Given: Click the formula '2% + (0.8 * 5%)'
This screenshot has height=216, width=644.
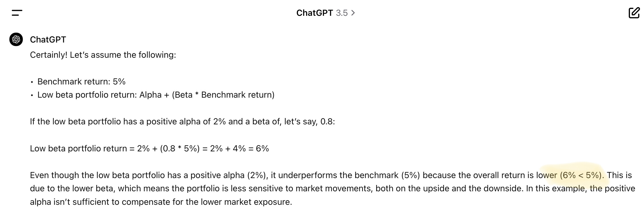Looking at the screenshot, I should pyautogui.click(x=168, y=148).
